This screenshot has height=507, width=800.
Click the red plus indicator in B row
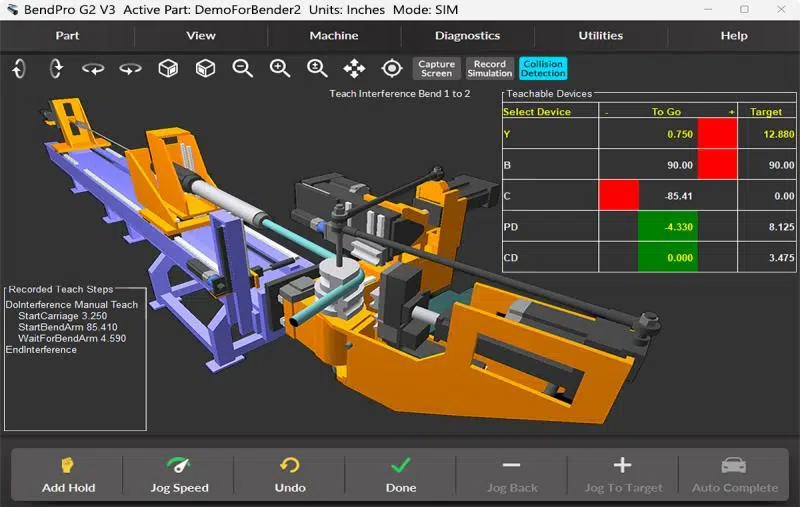click(717, 164)
